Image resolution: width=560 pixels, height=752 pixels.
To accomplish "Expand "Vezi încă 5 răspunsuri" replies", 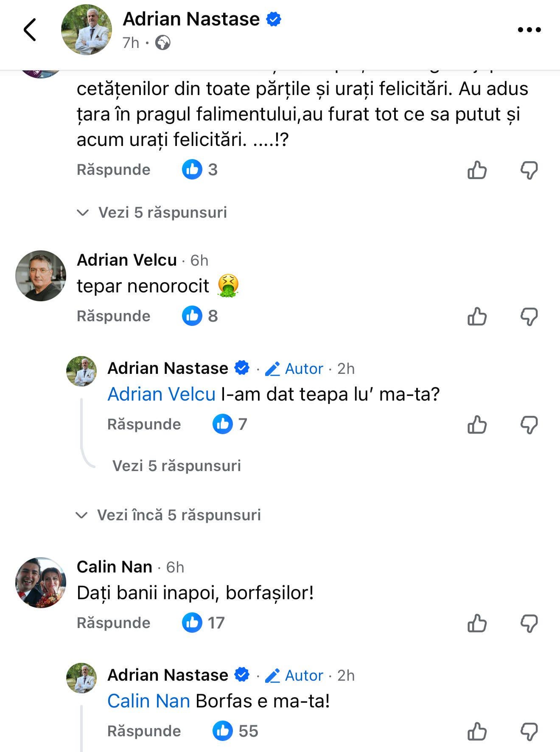I will pyautogui.click(x=179, y=515).
